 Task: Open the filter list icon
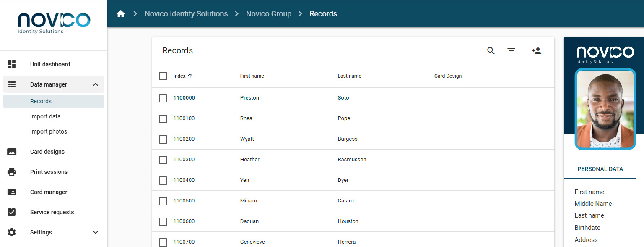point(511,51)
